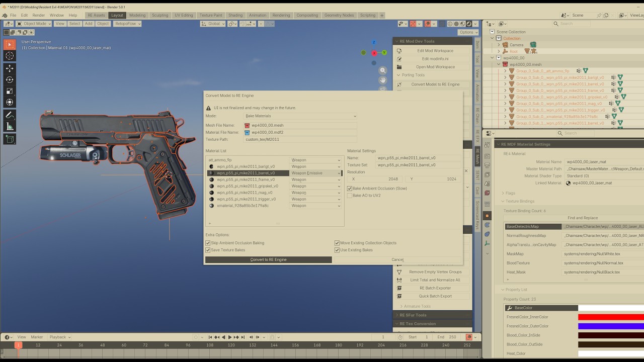The image size is (644, 362).
Task: Toggle Save Texture Bakes checkbox
Action: 208,250
